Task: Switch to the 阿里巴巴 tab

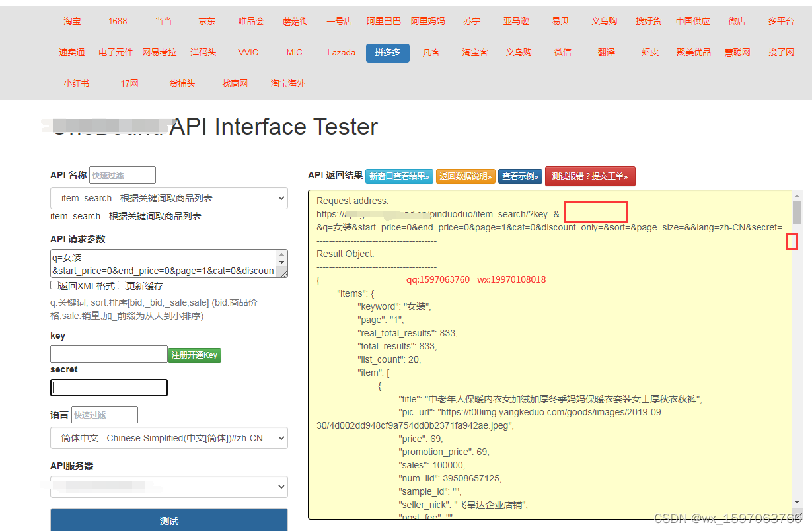Action: tap(384, 21)
